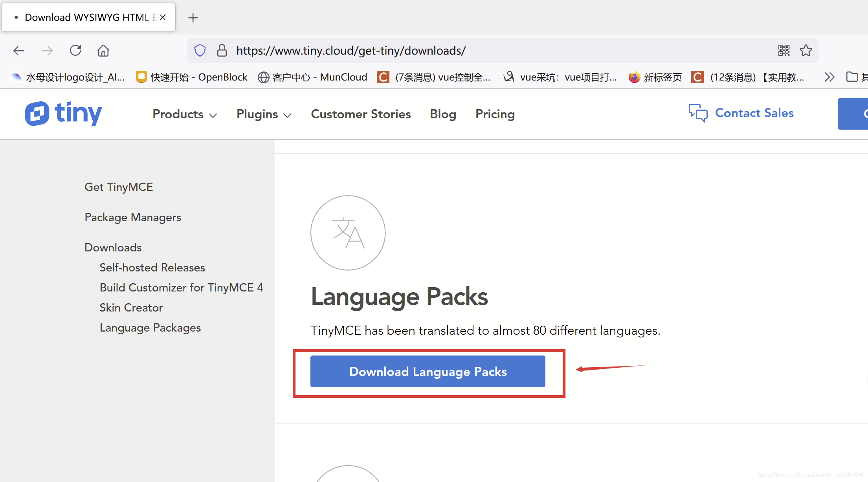The width and height of the screenshot is (868, 482).
Task: Click the Language Packs heading
Action: point(399,297)
